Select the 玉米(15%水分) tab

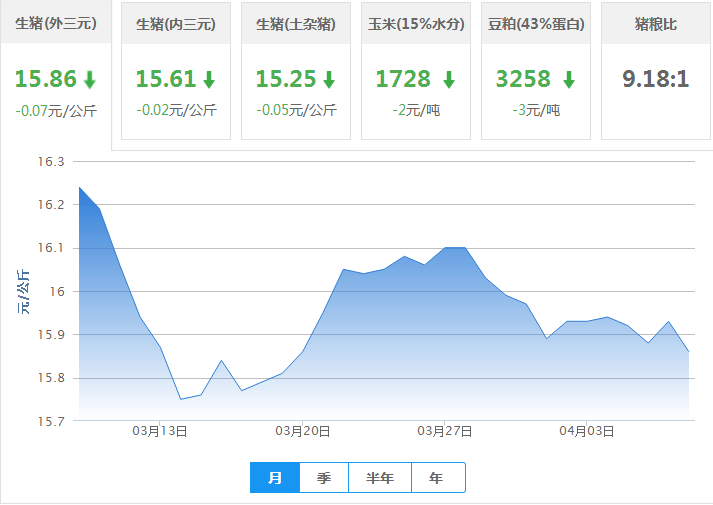point(416,24)
